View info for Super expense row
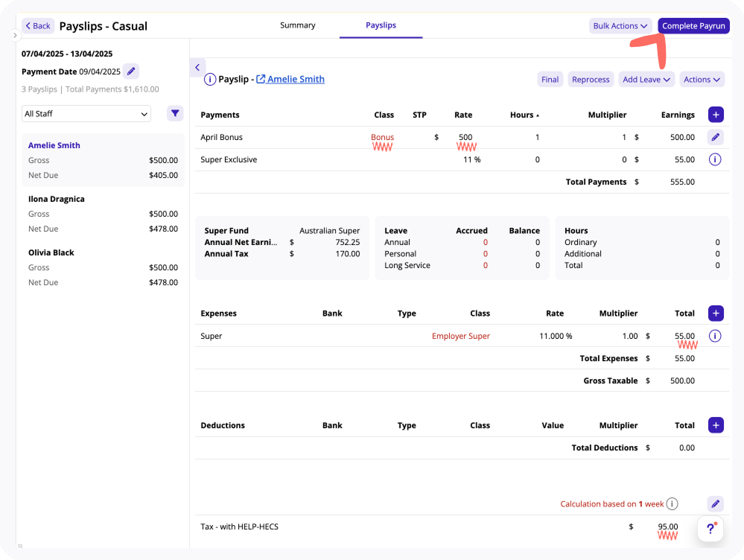Screen dimensions: 744x560 714,336
